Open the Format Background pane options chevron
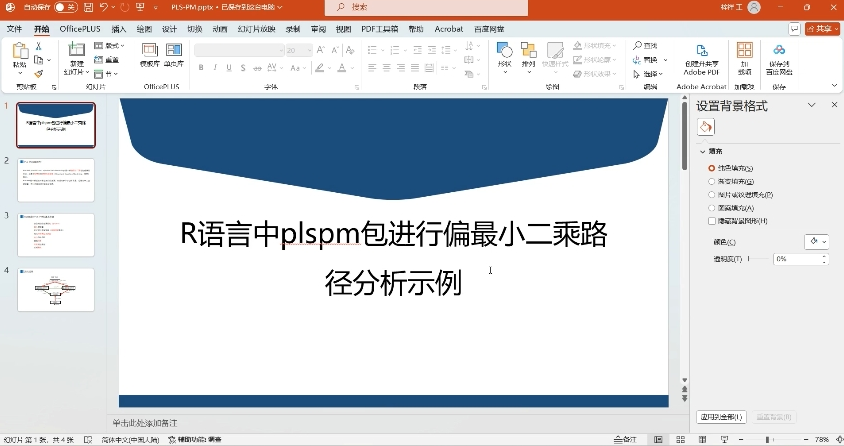This screenshot has height=446, width=844. [812, 105]
